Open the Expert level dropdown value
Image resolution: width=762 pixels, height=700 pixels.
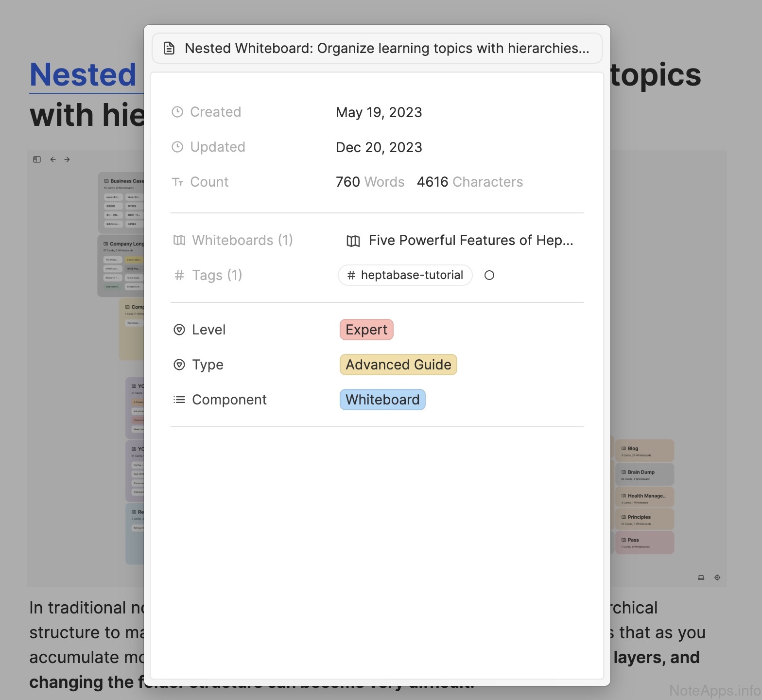366,330
